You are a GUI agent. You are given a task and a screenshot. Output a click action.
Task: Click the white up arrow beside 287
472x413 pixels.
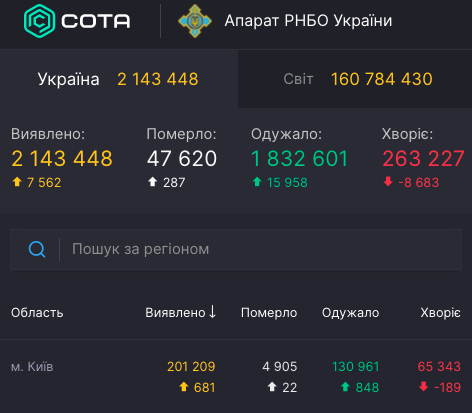(x=152, y=182)
